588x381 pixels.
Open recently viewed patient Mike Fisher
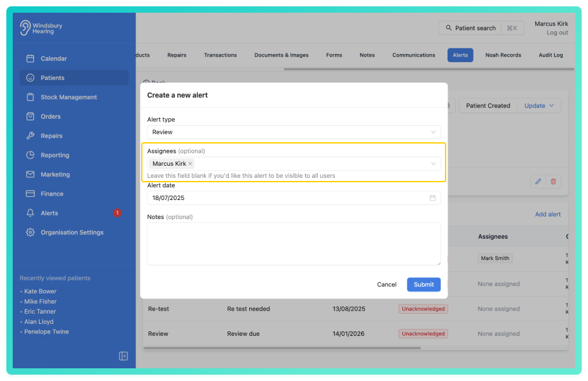(40, 301)
